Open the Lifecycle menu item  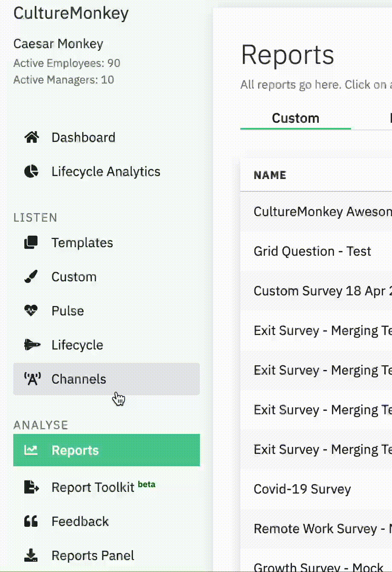(x=107, y=345)
